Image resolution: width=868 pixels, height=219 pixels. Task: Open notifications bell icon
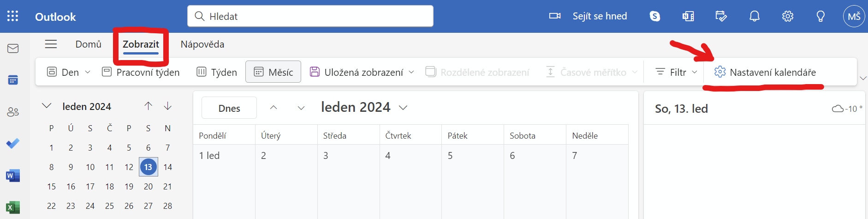click(x=755, y=16)
